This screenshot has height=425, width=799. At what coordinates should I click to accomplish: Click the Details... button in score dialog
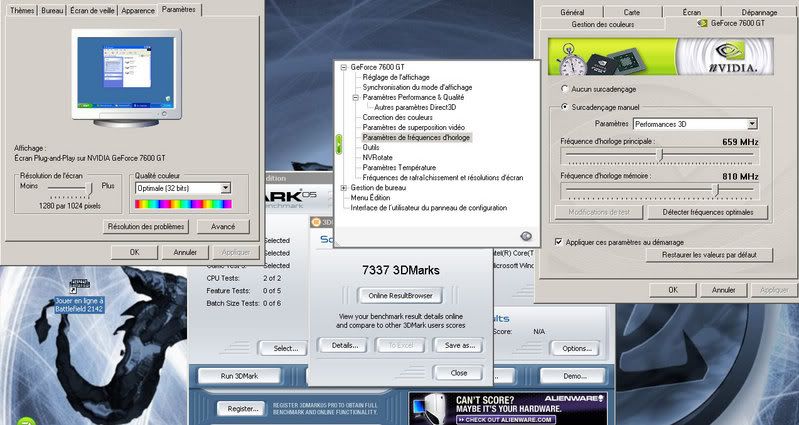click(x=345, y=345)
